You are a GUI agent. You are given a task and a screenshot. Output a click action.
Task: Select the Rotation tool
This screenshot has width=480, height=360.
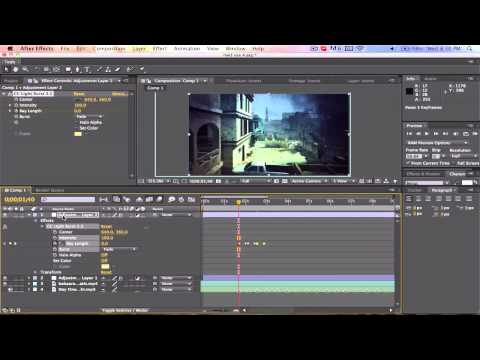tap(36, 69)
